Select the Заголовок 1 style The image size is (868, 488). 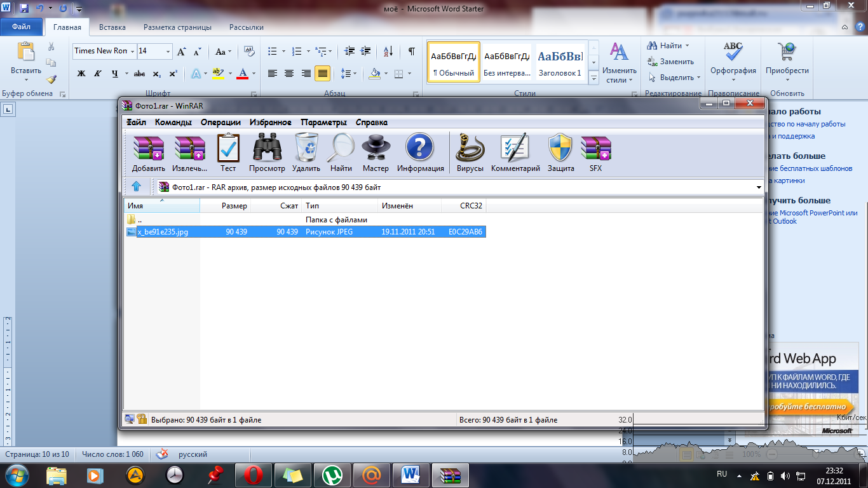(x=560, y=62)
